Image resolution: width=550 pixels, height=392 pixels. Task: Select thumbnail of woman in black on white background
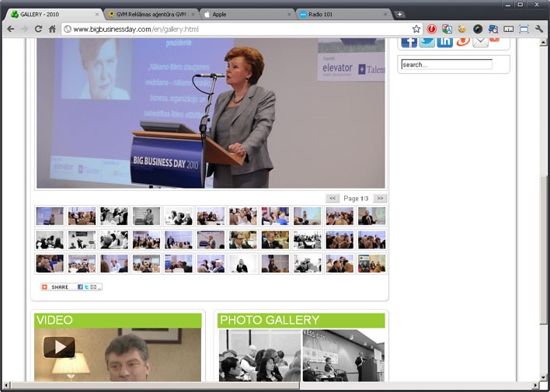pyautogui.click(x=242, y=264)
